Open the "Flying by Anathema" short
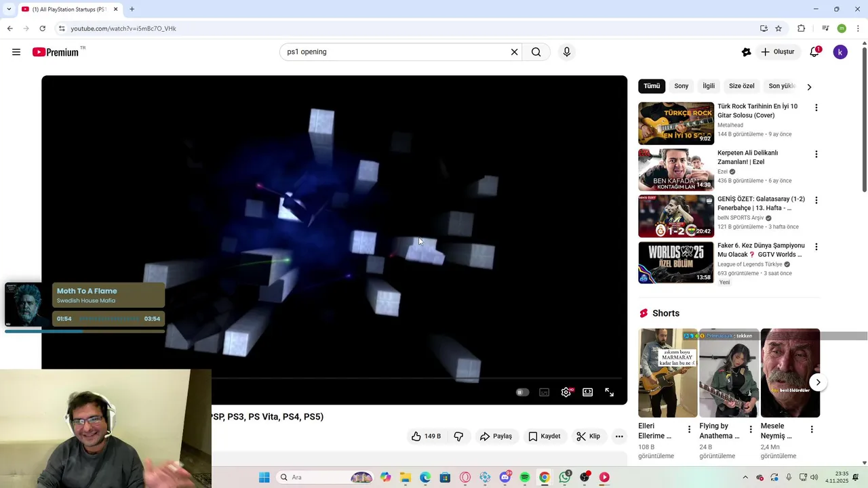This screenshot has width=868, height=488. (x=729, y=373)
